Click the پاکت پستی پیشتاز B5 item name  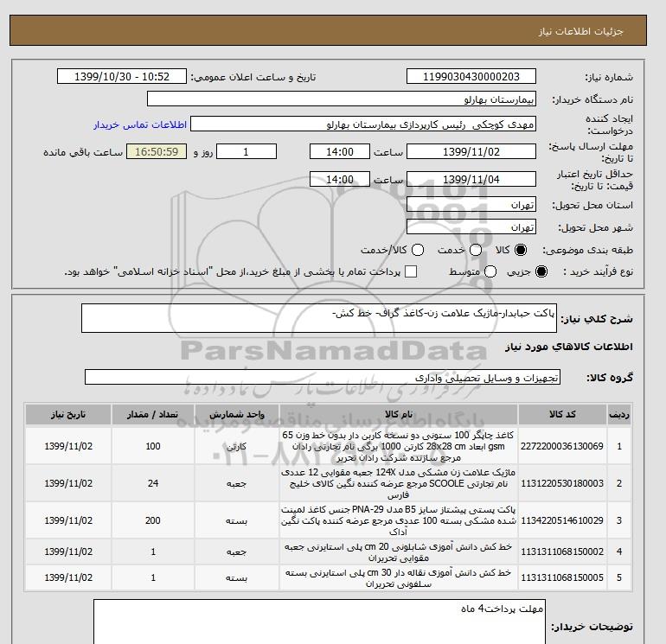[x=399, y=520]
